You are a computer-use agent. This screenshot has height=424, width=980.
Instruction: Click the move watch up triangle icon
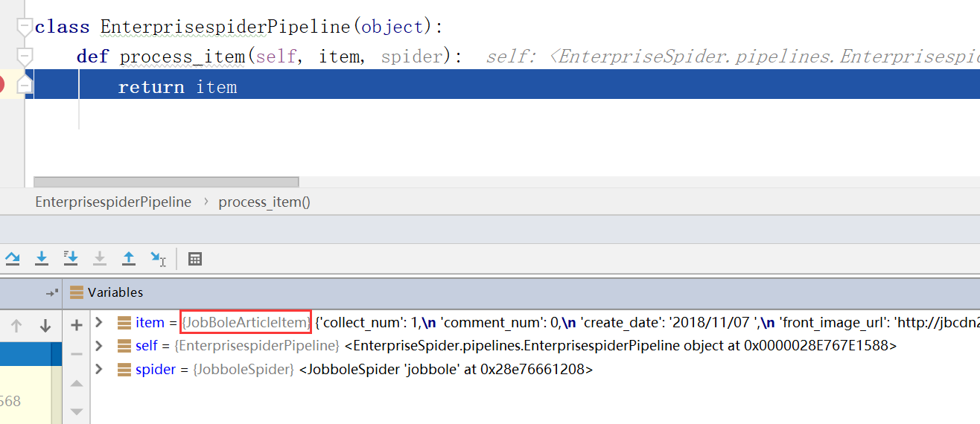point(76,383)
